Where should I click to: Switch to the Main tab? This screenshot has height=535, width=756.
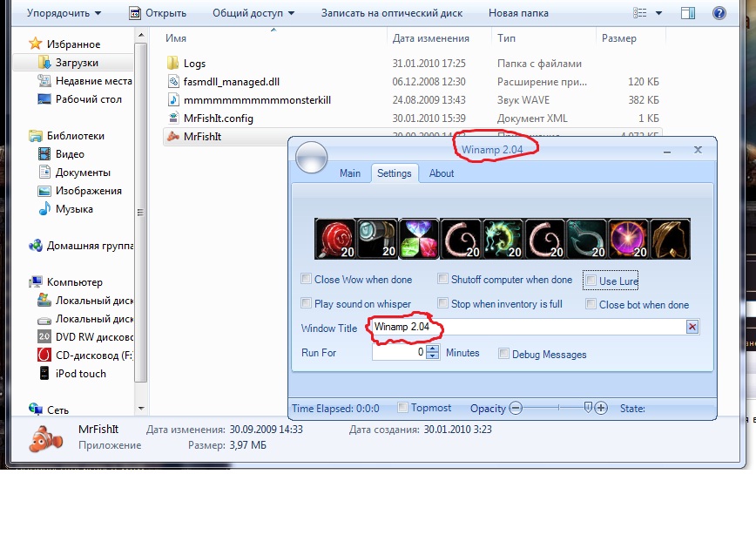coord(350,173)
